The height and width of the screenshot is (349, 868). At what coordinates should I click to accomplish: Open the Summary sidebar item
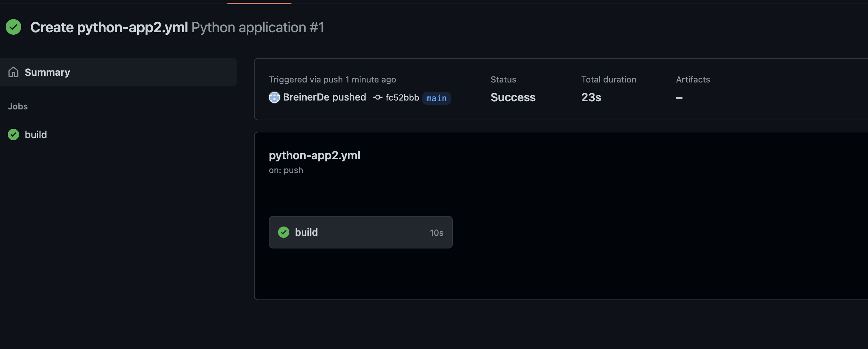coord(118,72)
